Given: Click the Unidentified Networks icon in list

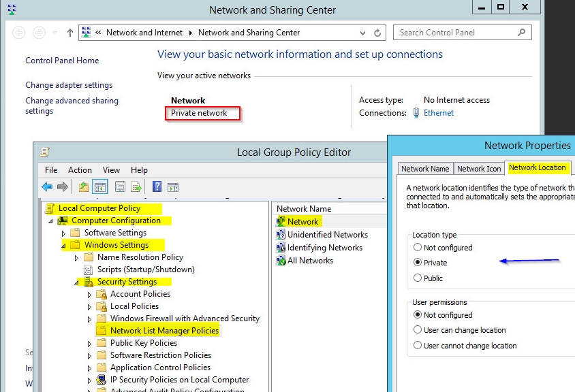Looking at the screenshot, I should (x=281, y=235).
